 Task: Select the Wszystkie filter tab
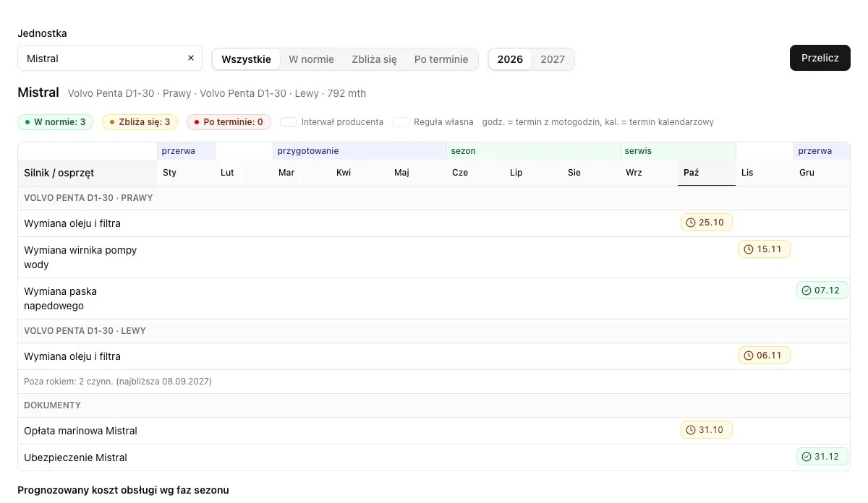pos(246,59)
